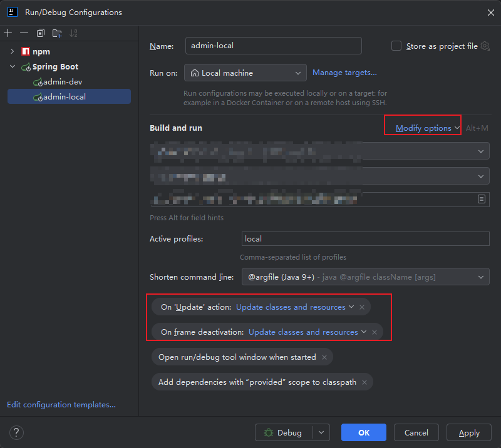
Task: Open first blurred Build and run dropdown
Action: 480,151
